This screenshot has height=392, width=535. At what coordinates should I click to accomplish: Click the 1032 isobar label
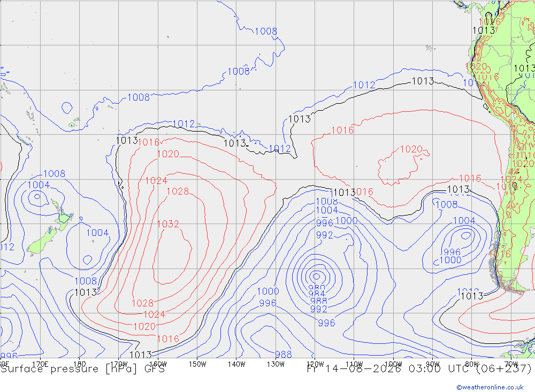pyautogui.click(x=168, y=224)
